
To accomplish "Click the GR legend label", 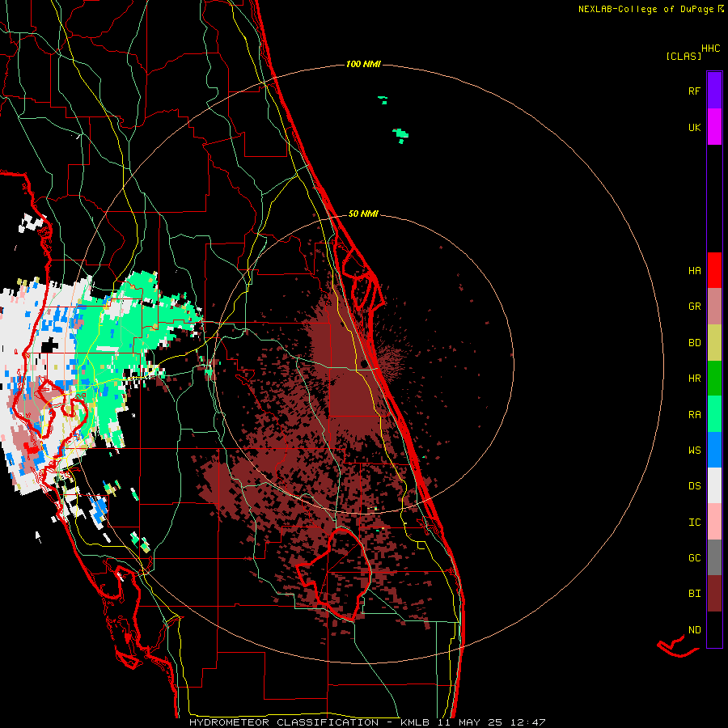I will [x=694, y=307].
